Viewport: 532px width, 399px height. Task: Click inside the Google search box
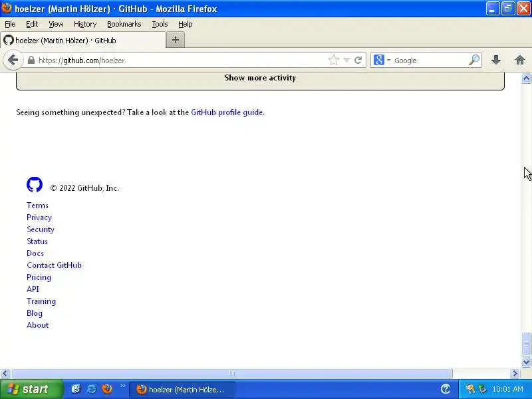pos(430,61)
